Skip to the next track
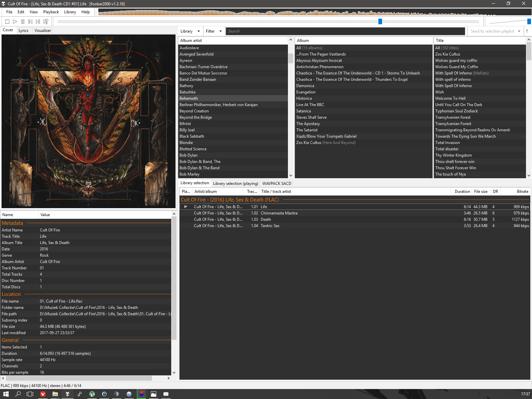The height and width of the screenshot is (399, 532). coord(38,22)
